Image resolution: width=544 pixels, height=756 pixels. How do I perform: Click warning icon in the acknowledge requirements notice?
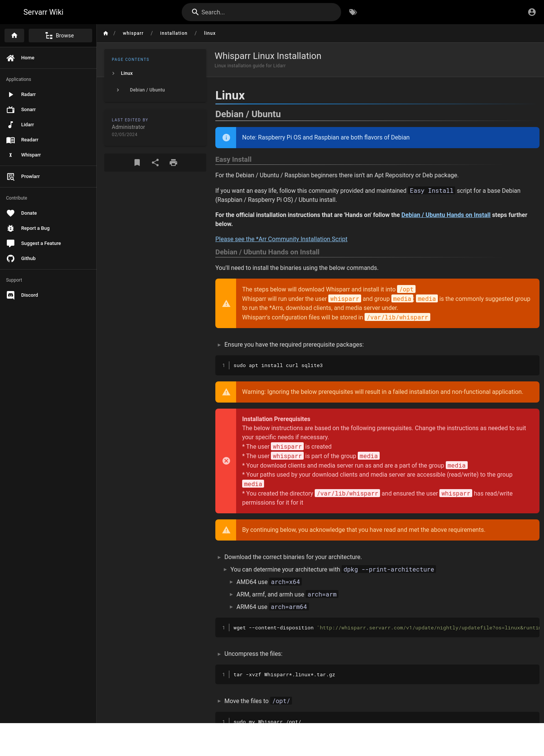[x=226, y=530]
